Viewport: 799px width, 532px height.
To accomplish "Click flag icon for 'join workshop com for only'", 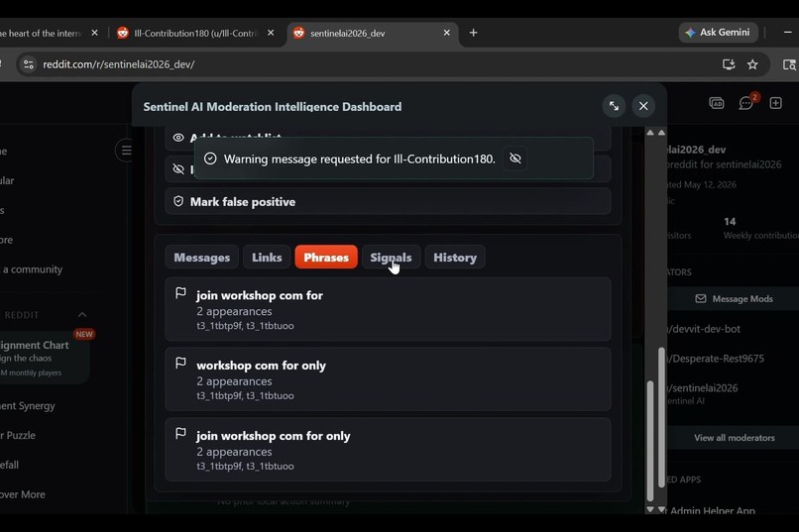I will click(x=180, y=433).
